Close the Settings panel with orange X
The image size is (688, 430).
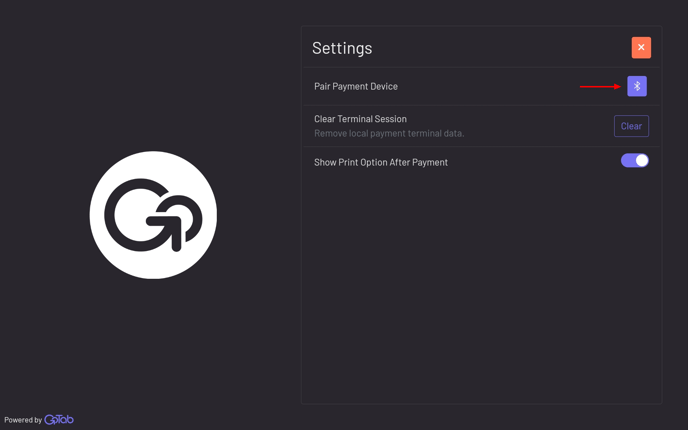(641, 47)
